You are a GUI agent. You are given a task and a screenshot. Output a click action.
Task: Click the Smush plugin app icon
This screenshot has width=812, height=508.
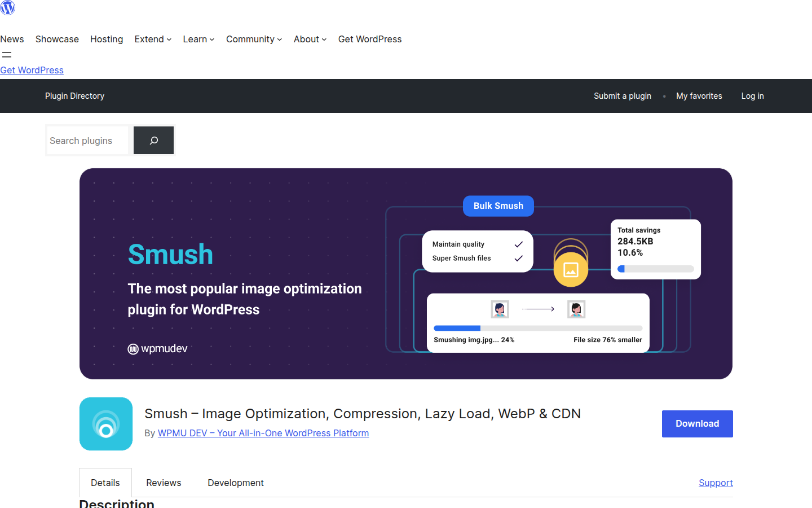coord(106,424)
